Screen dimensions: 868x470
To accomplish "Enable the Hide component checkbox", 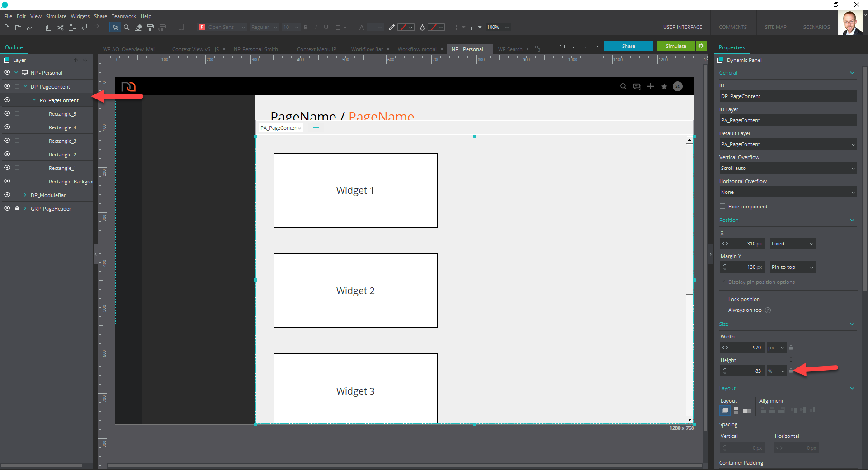I will 722,207.
